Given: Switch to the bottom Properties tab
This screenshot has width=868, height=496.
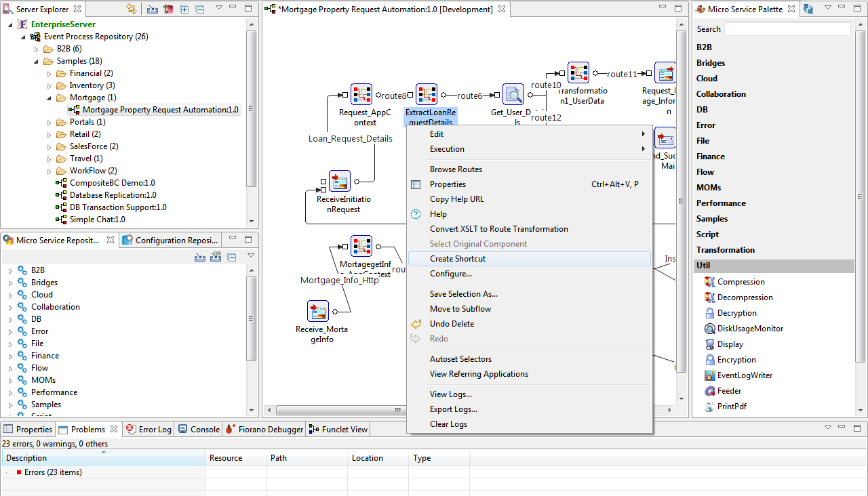Looking at the screenshot, I should click(x=28, y=430).
